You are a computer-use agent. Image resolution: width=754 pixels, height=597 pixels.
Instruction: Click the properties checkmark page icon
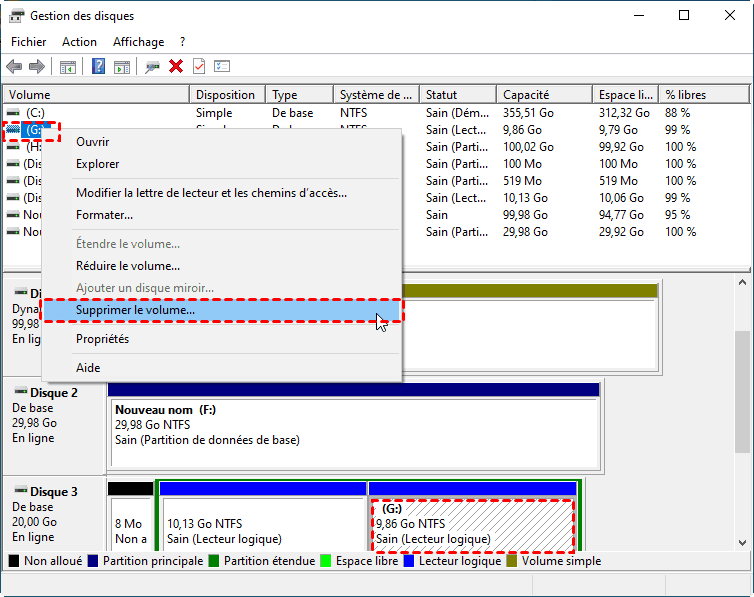[199, 66]
